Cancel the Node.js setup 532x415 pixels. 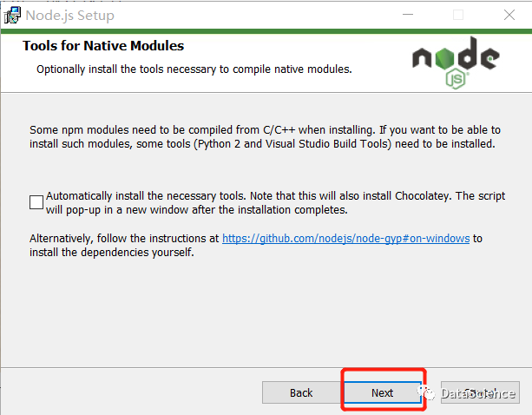coord(480,392)
